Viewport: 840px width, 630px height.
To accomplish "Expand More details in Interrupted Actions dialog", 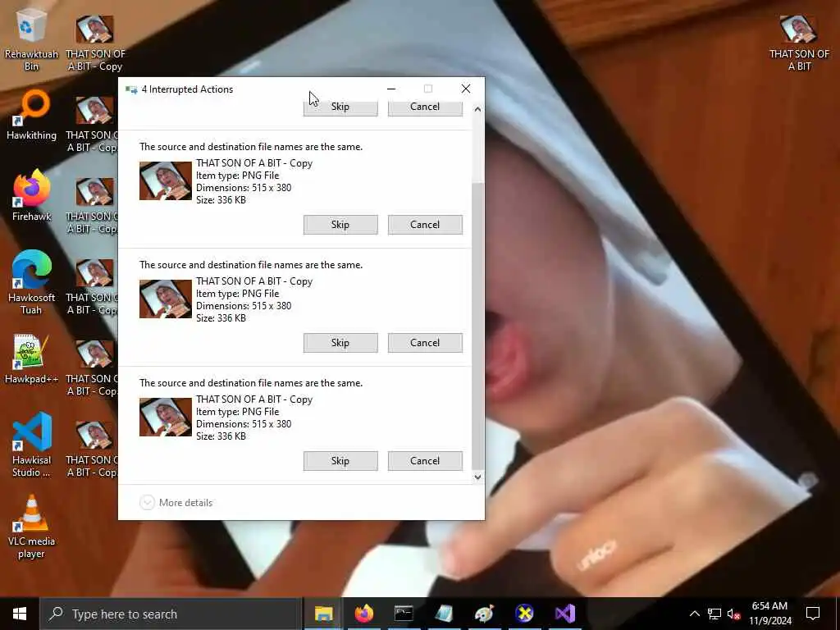I will [x=176, y=503].
